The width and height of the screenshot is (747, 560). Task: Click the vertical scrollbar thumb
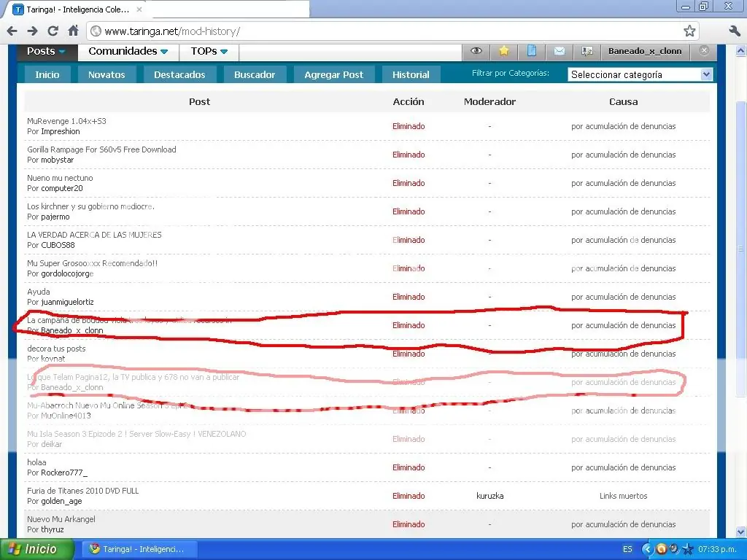pos(741,249)
